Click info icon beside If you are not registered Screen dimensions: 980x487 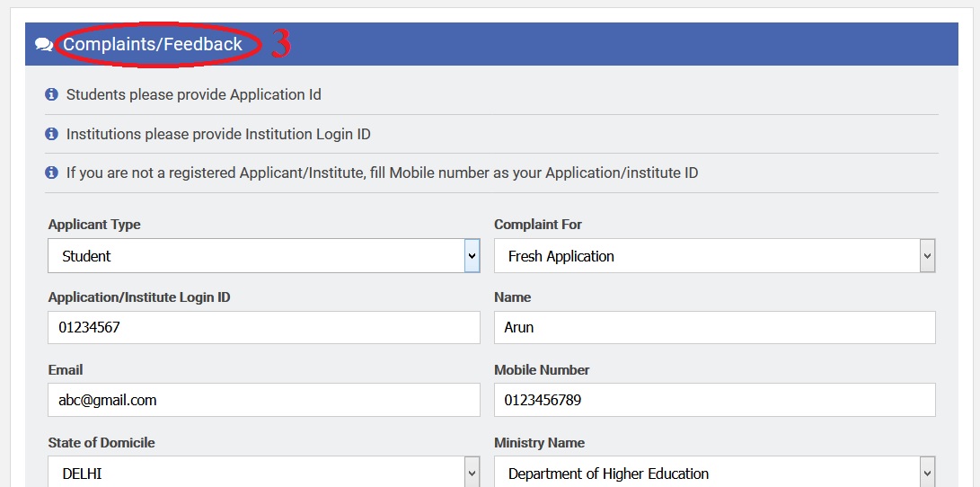click(52, 173)
